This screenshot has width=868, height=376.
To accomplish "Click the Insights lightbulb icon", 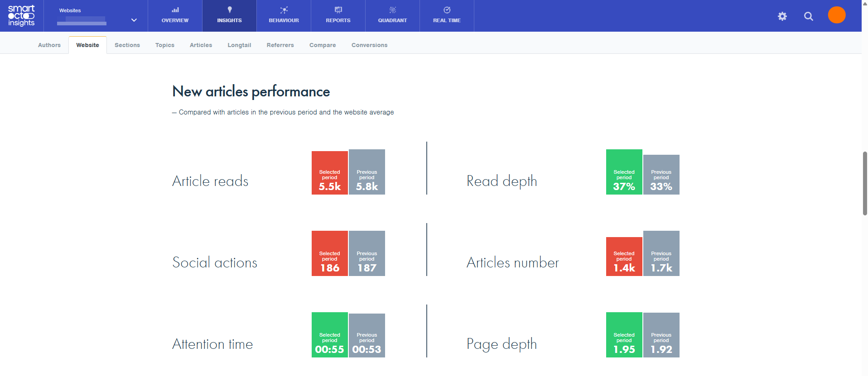I will click(229, 10).
